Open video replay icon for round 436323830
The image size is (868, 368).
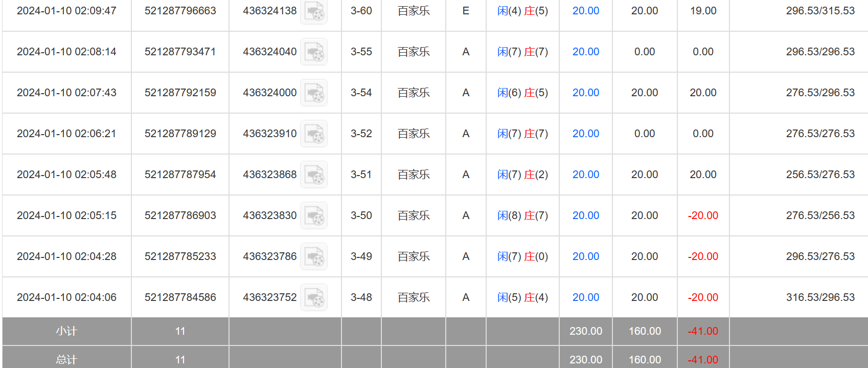(x=314, y=215)
